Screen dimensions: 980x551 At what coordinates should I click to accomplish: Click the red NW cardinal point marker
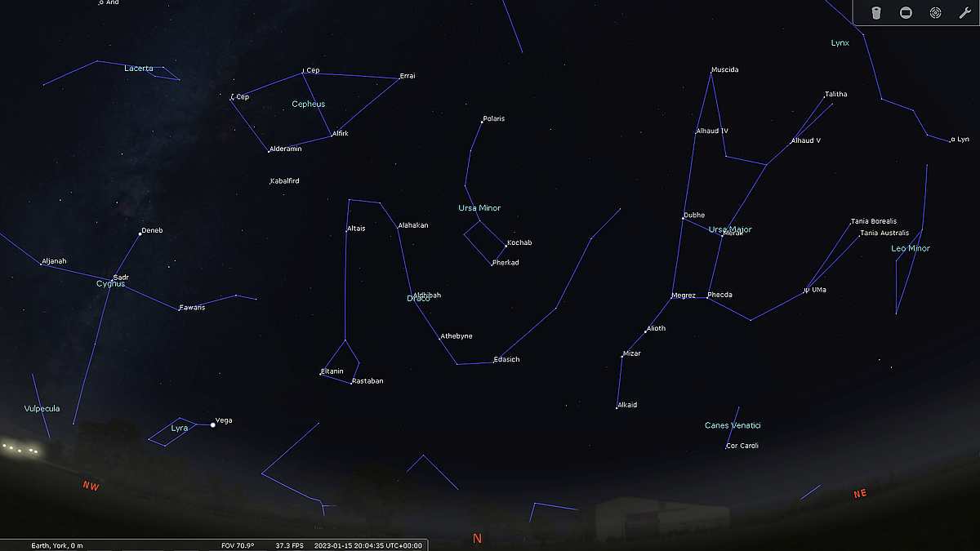coord(91,487)
